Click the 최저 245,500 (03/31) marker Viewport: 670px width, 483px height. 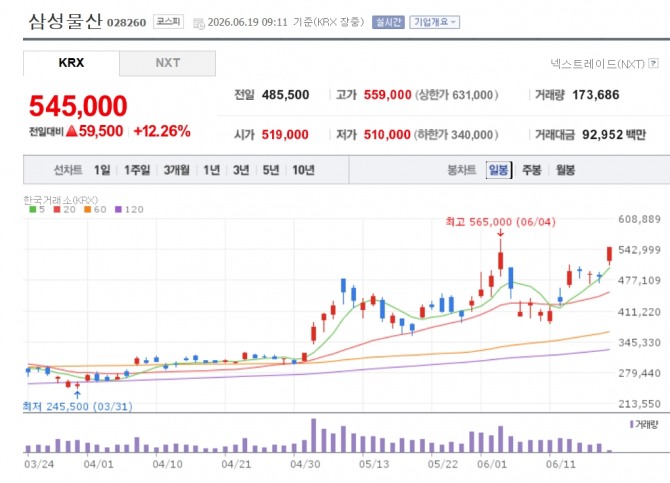(x=77, y=406)
